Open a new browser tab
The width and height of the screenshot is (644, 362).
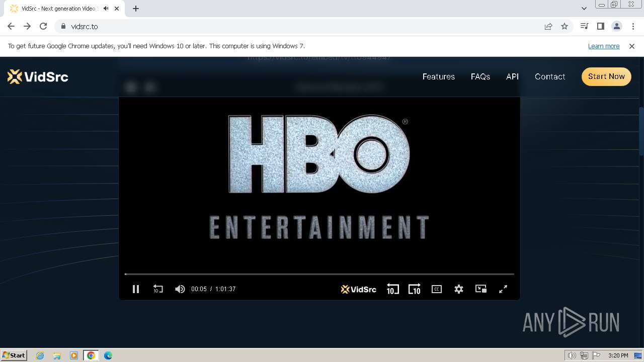(136, 9)
